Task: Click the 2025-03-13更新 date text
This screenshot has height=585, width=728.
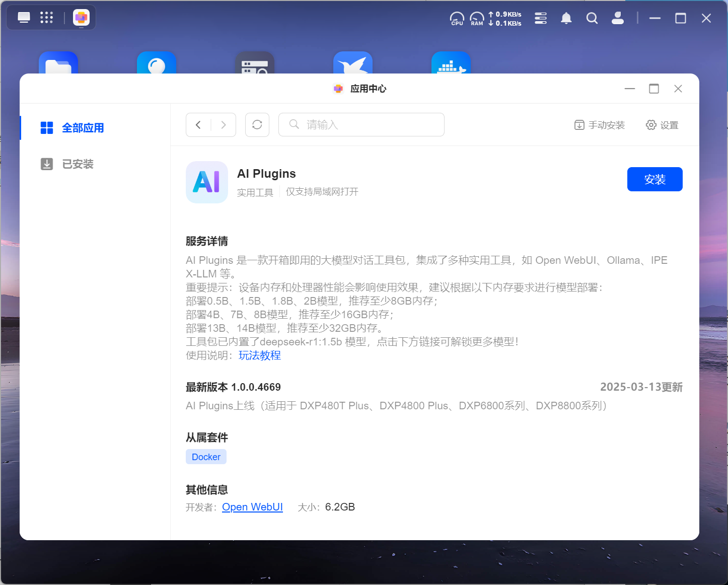Action: coord(641,387)
